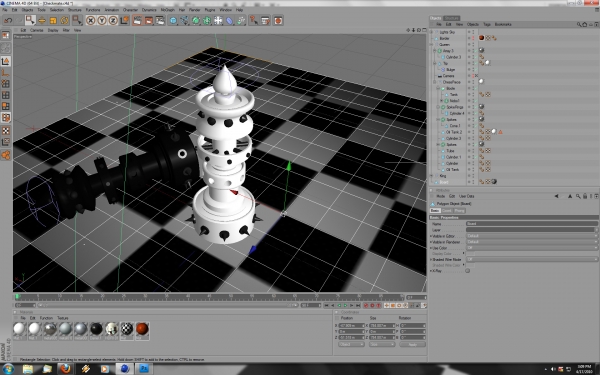Select the Use Model tool in left sidebar
The width and height of the screenshot is (600, 375).
tap(6, 61)
